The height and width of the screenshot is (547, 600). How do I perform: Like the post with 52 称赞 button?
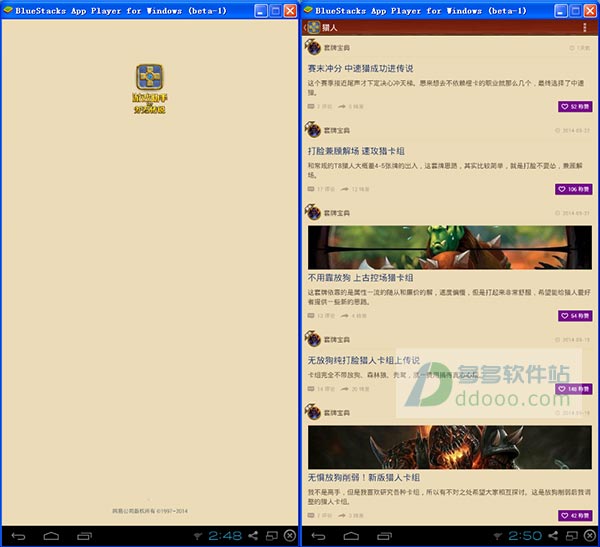click(x=575, y=107)
